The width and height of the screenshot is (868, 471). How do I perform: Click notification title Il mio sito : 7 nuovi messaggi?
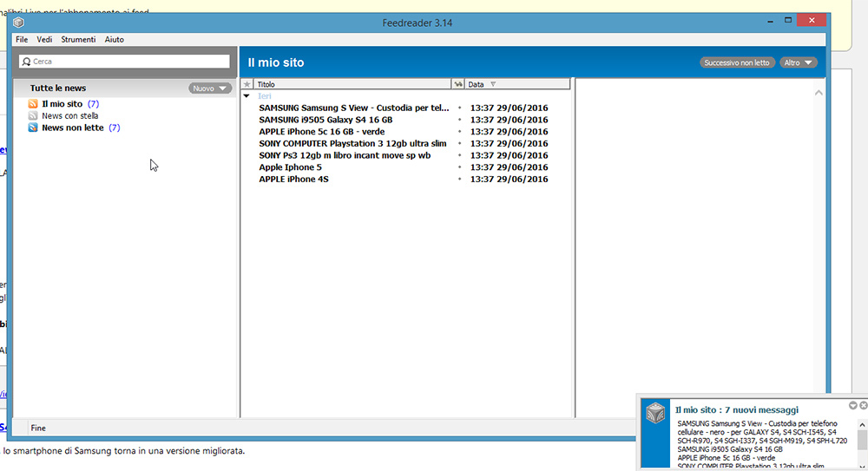[736, 409]
